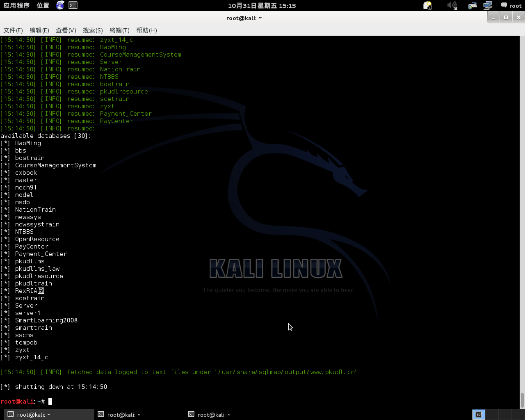Screen dimensions: 525x420
Task: Open the network connection icon
Action: [488, 5]
